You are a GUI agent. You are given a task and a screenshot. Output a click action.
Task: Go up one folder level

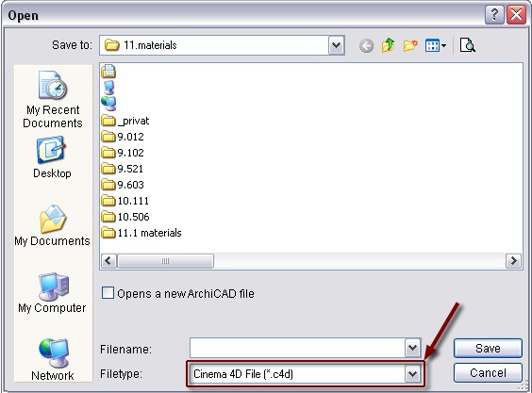388,45
